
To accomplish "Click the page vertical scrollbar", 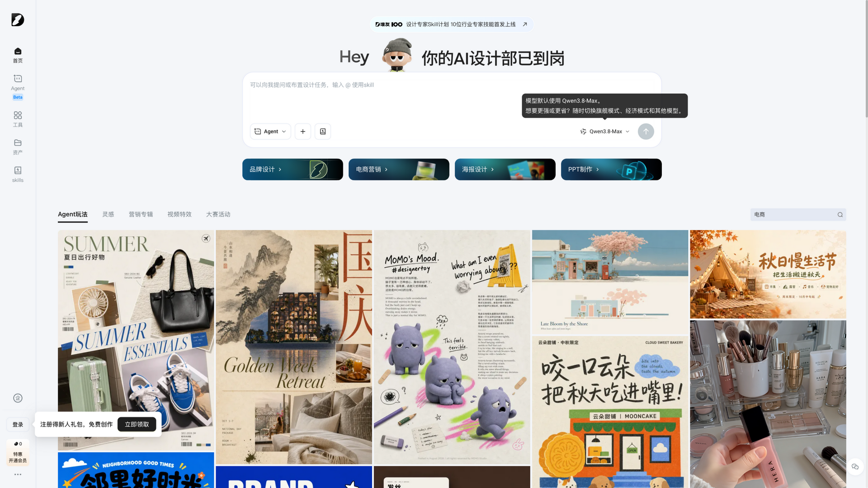I will [866, 59].
